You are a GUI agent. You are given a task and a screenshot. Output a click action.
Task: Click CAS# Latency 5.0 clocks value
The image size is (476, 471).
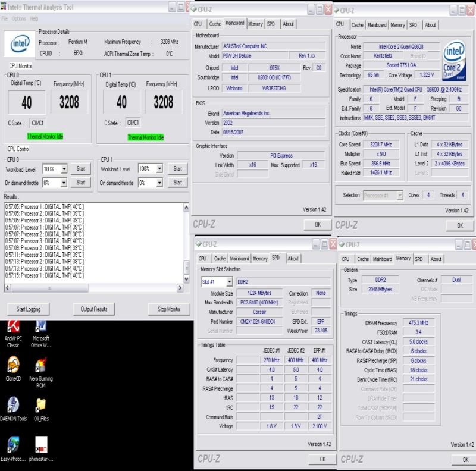[419, 342]
